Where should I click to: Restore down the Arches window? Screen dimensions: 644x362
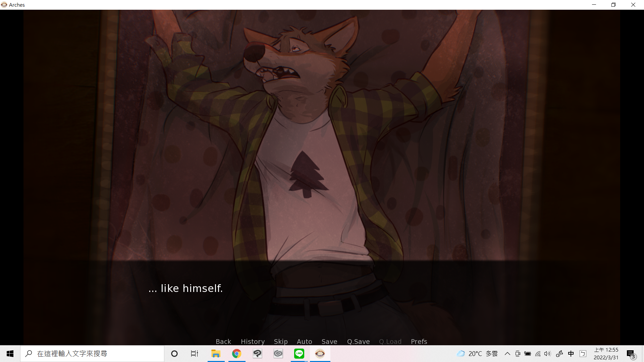click(613, 5)
